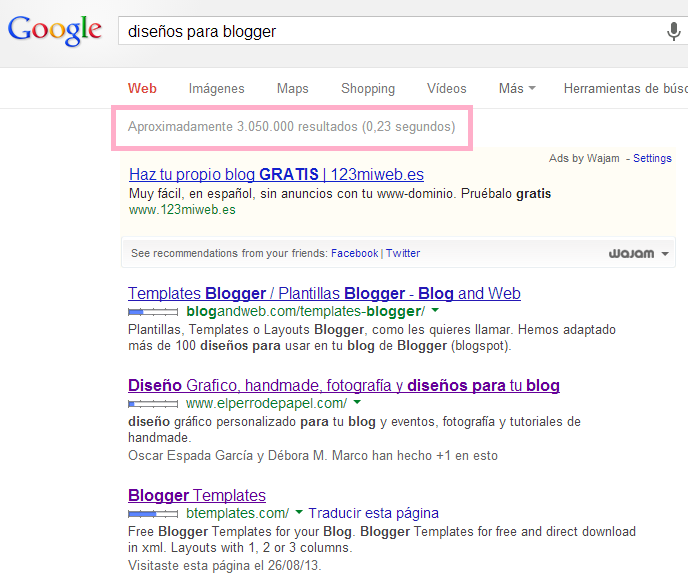
Task: Click www.elperrodepapel.com/ URL text
Action: pos(267,403)
